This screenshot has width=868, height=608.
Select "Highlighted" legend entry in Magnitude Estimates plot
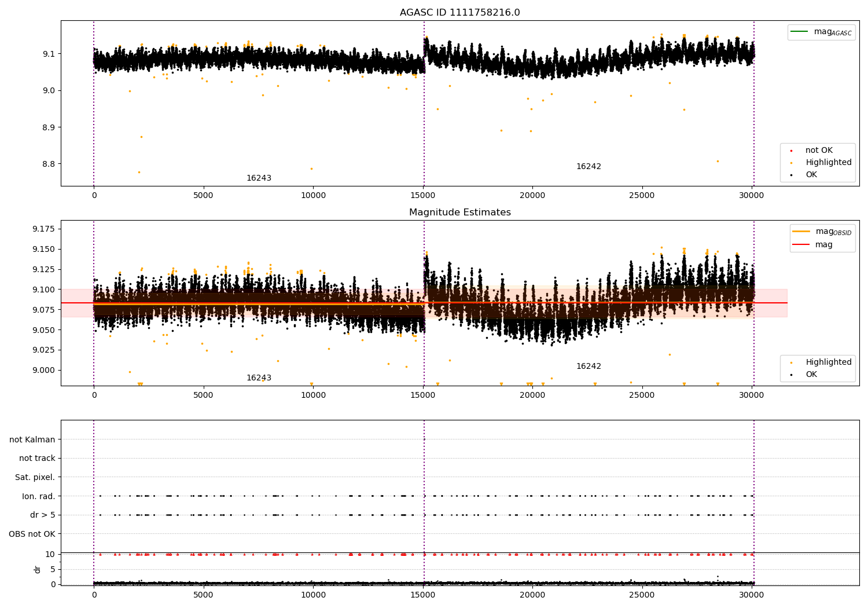point(829,362)
